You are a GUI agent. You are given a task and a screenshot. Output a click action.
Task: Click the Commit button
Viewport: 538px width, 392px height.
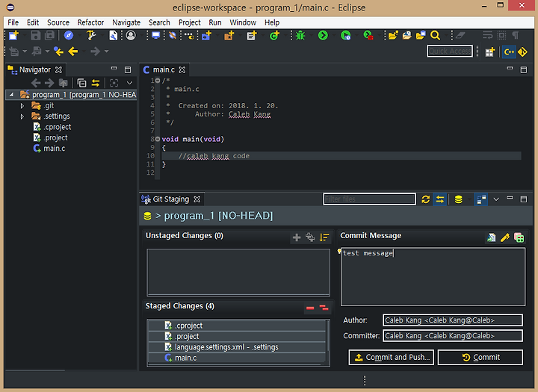coord(480,358)
